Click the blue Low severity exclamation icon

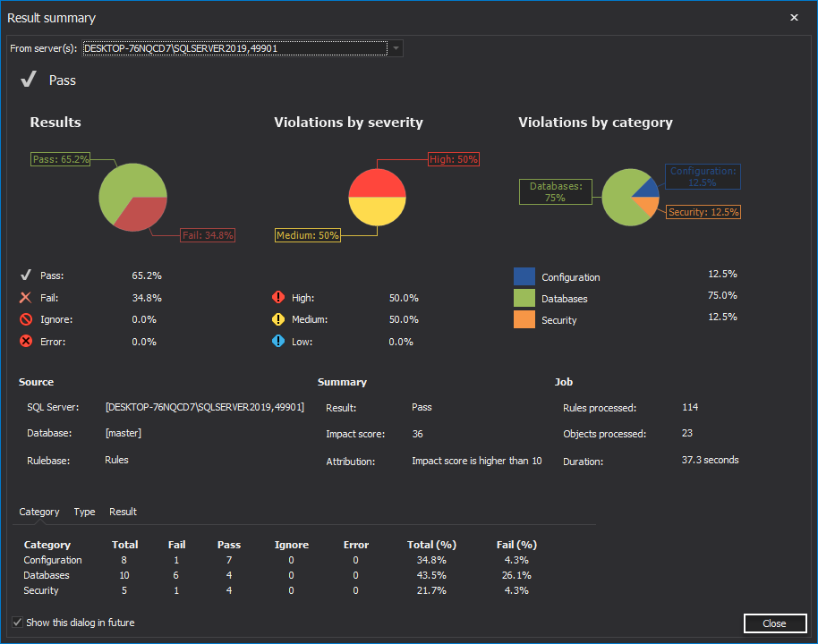tap(278, 341)
